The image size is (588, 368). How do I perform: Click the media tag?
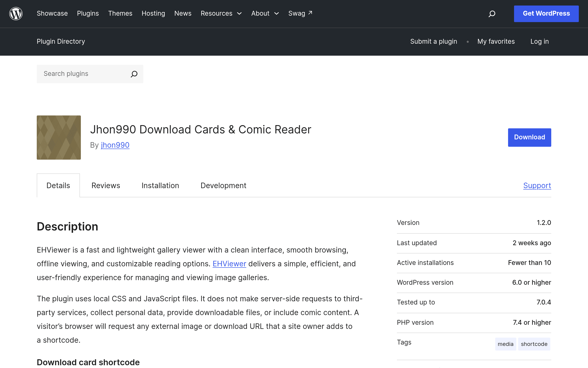[506, 344]
